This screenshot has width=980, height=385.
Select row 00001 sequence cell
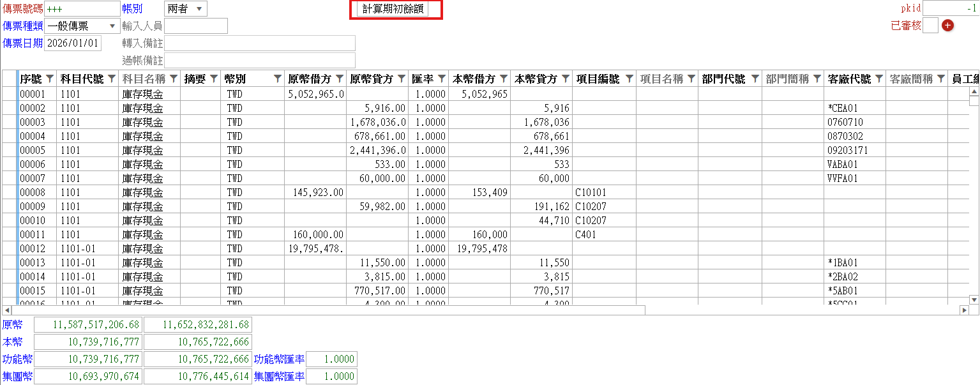coord(38,94)
